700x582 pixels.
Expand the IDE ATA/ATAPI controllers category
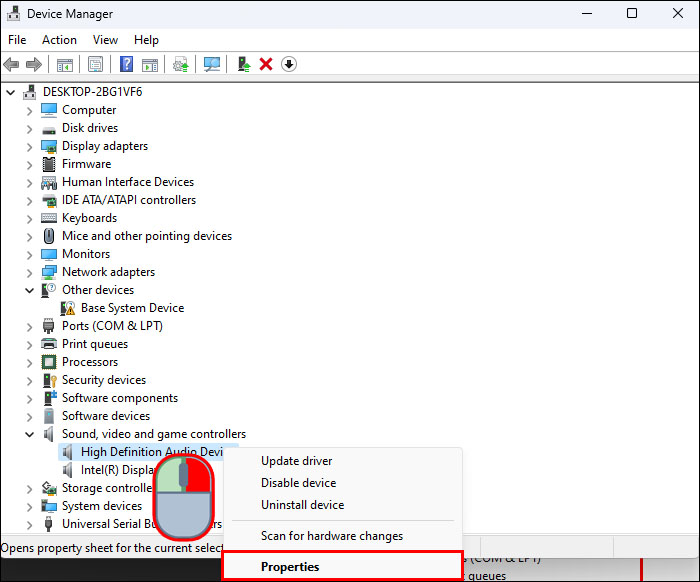point(29,201)
